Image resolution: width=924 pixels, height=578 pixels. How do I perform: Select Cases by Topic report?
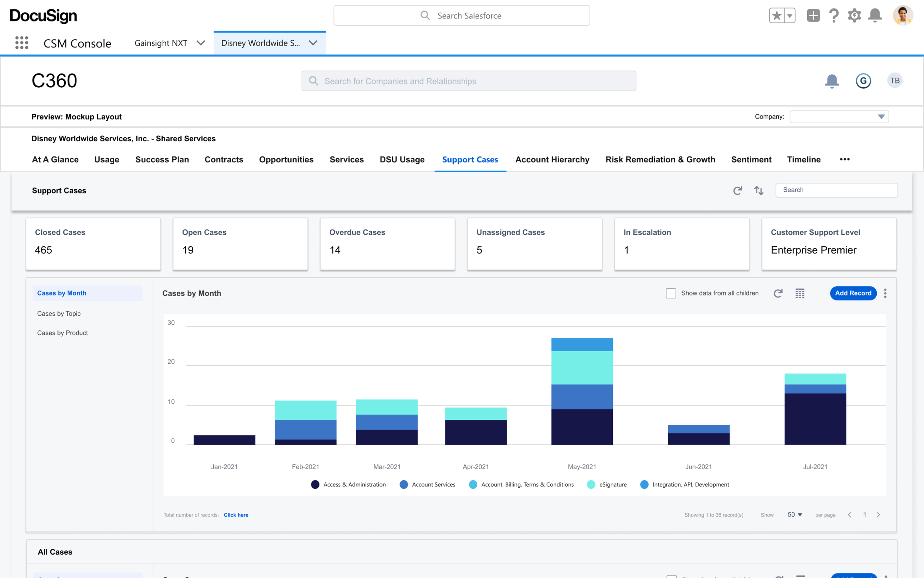pos(59,314)
